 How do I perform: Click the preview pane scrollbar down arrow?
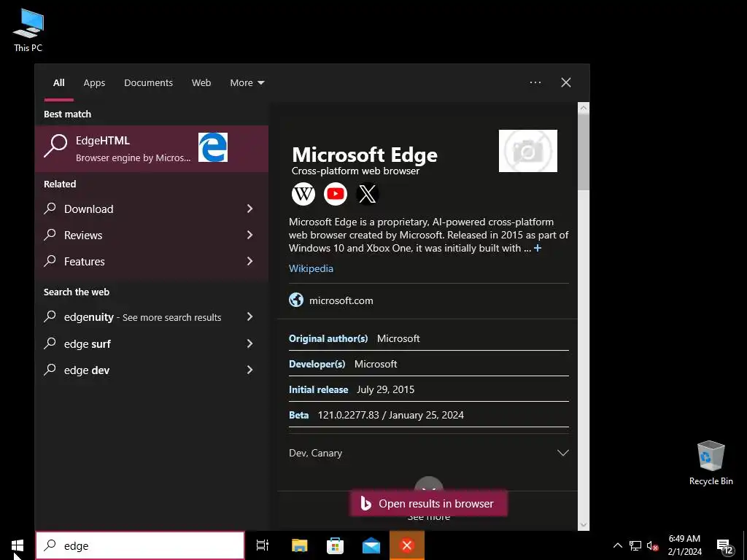pyautogui.click(x=584, y=525)
